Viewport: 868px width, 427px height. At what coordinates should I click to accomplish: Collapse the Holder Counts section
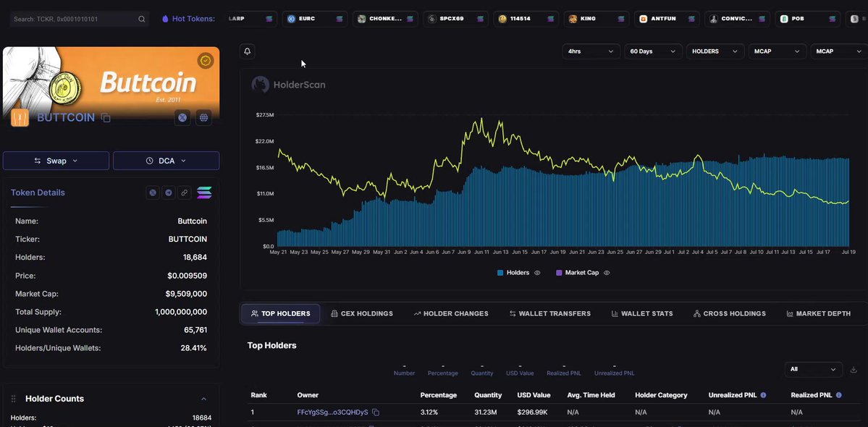click(203, 399)
